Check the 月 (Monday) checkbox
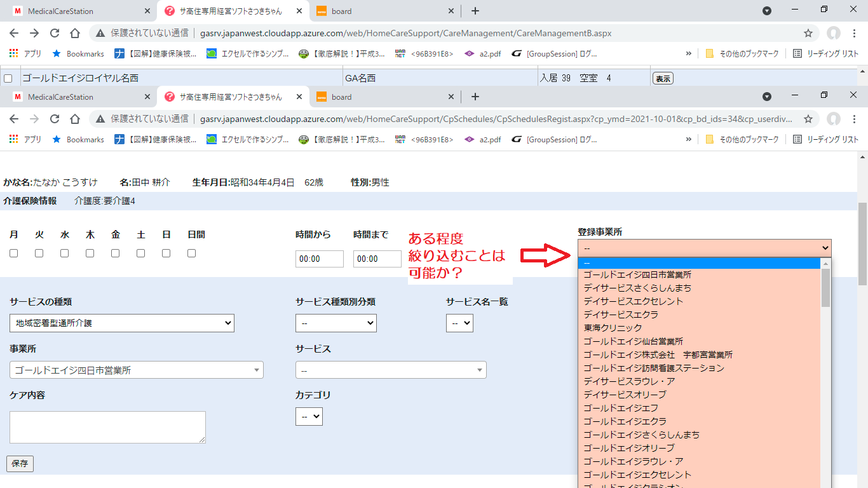Image resolution: width=868 pixels, height=488 pixels. coord(14,254)
